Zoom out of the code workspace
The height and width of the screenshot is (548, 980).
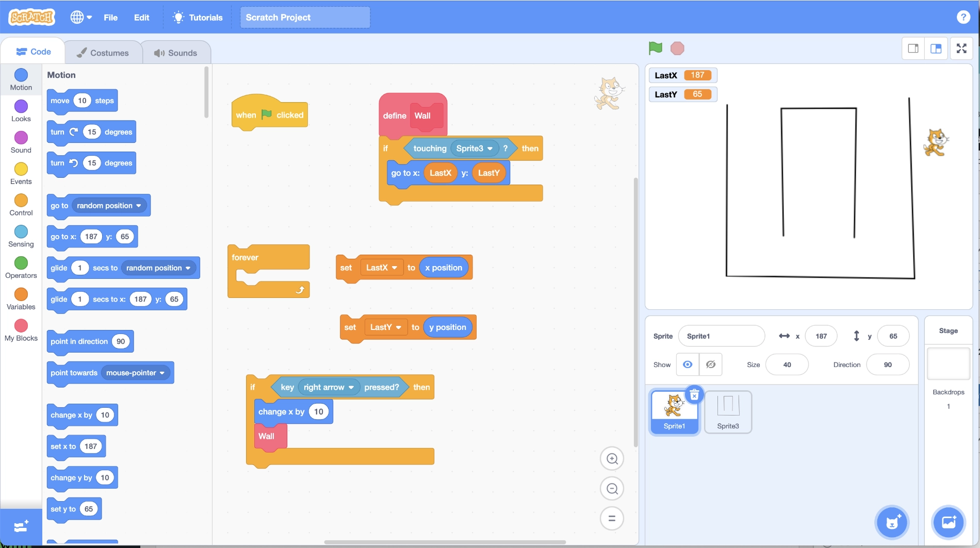[612, 489]
